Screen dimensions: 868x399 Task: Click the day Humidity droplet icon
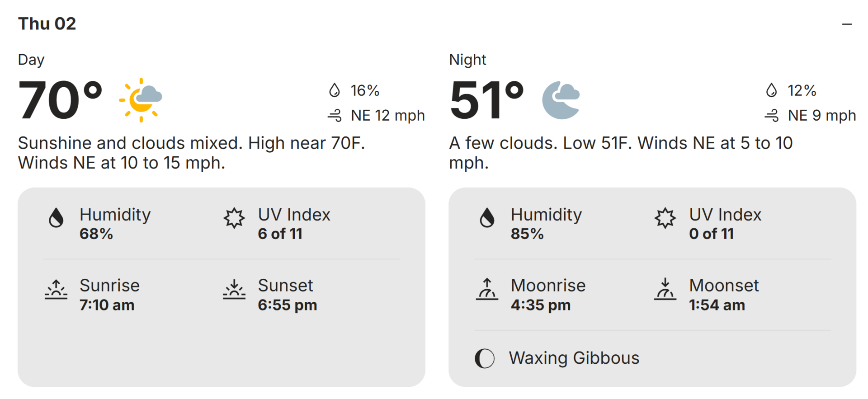[56, 218]
